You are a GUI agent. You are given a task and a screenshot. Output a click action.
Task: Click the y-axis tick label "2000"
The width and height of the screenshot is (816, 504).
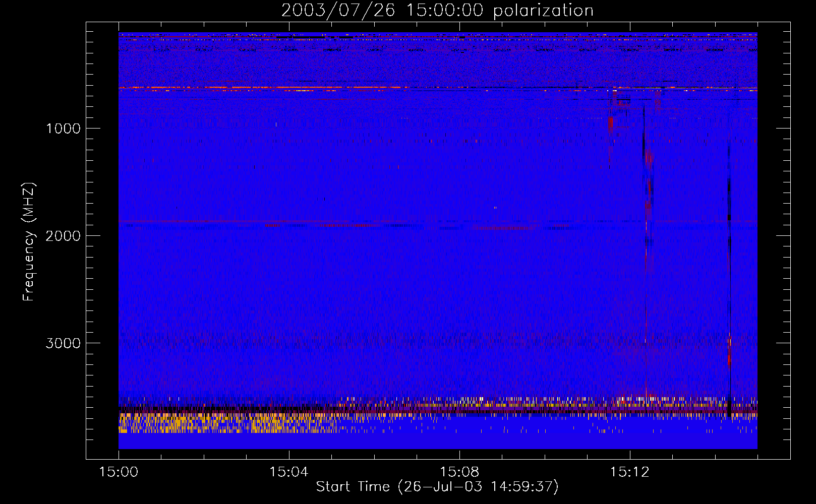click(63, 236)
